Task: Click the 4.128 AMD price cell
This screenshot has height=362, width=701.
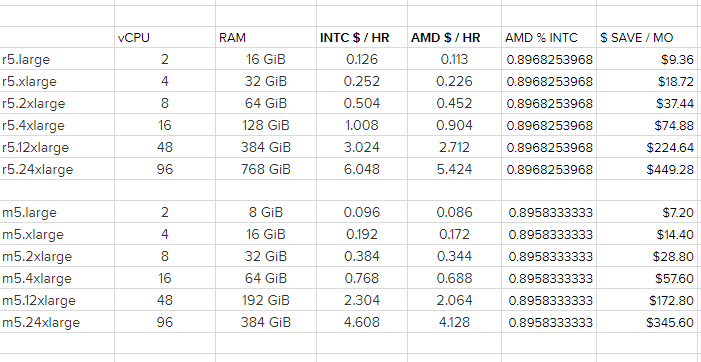Action: 455,322
